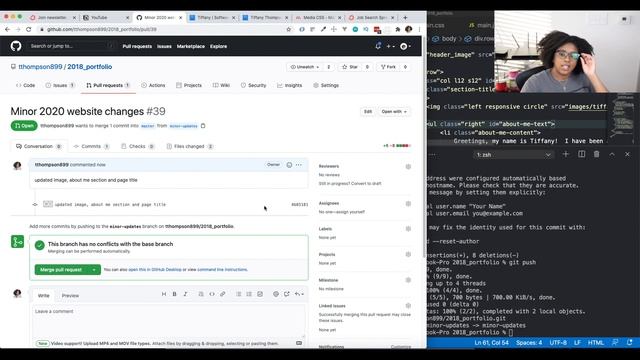Insert code in comment editor toolbar
This screenshot has height=360, width=640.
click(212, 294)
